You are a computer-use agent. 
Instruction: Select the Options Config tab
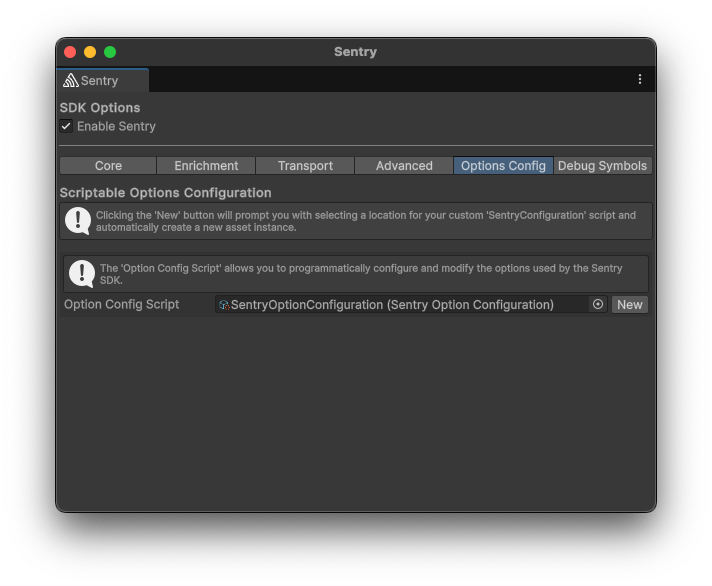(x=503, y=166)
